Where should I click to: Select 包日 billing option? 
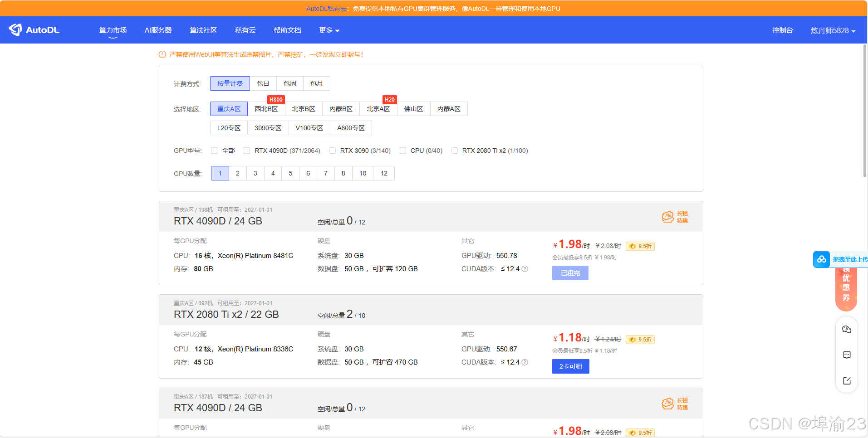tap(263, 83)
